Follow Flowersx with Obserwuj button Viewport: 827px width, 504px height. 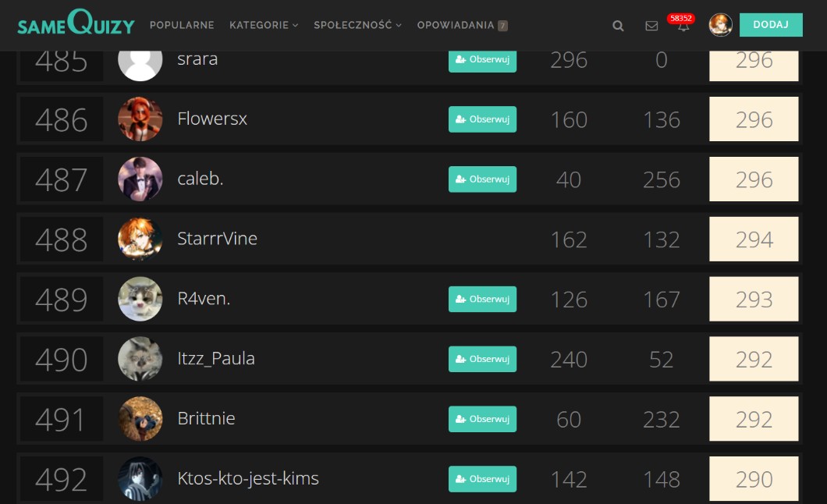(482, 119)
